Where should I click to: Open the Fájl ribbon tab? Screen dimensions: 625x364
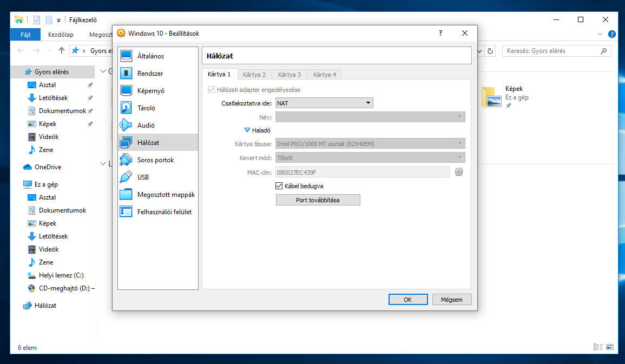pyautogui.click(x=25, y=35)
